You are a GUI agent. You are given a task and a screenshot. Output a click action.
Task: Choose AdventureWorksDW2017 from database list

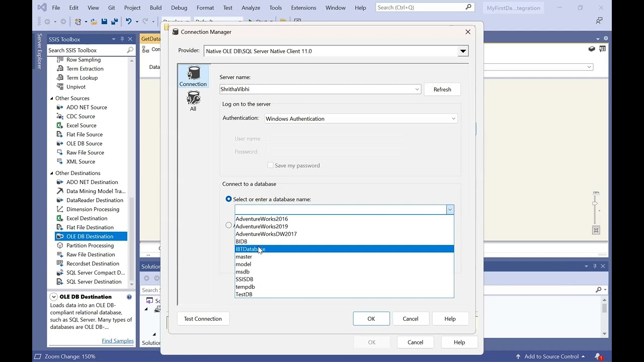pos(344,234)
